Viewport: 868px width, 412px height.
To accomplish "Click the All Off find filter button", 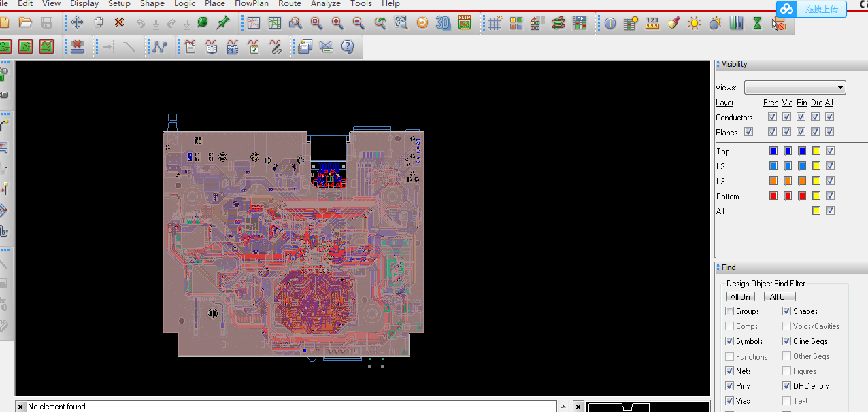I will (780, 297).
